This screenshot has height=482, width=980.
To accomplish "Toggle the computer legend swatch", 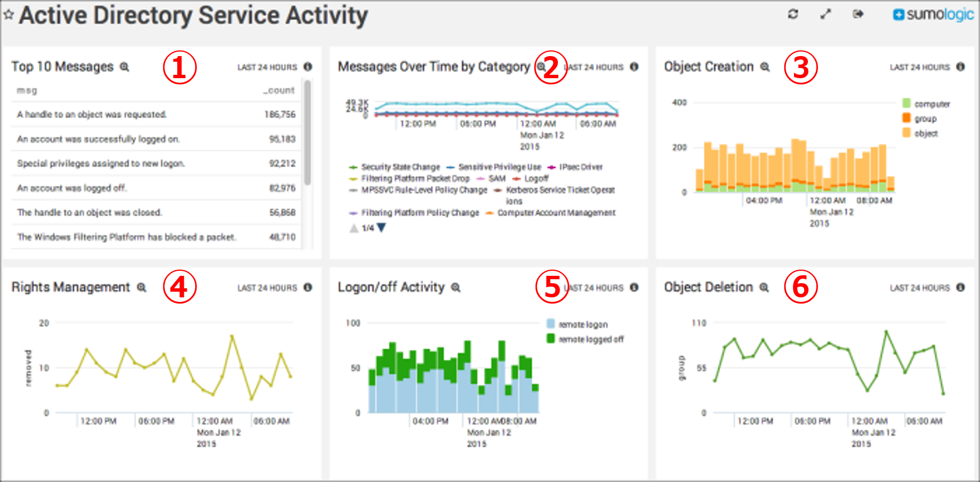I will (x=906, y=103).
